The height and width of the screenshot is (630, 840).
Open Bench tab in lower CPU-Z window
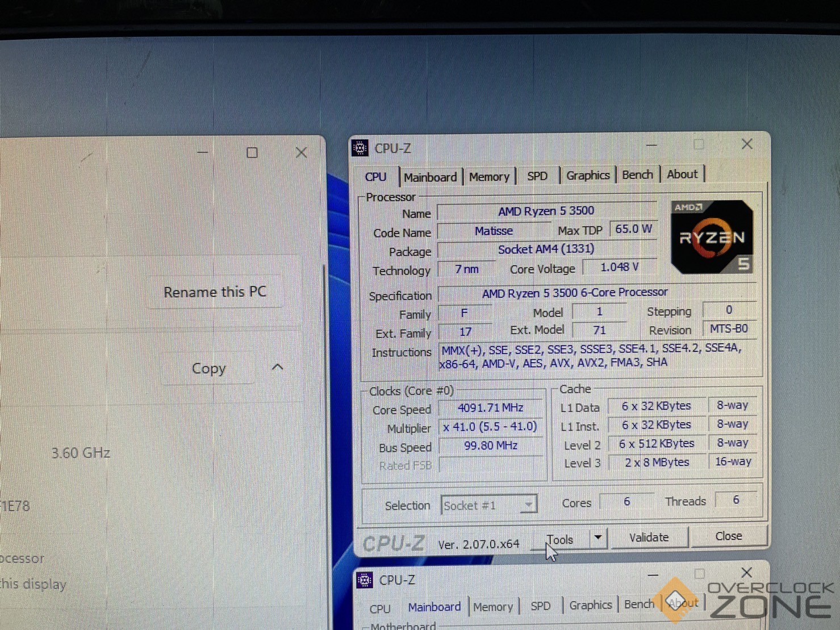coord(640,604)
